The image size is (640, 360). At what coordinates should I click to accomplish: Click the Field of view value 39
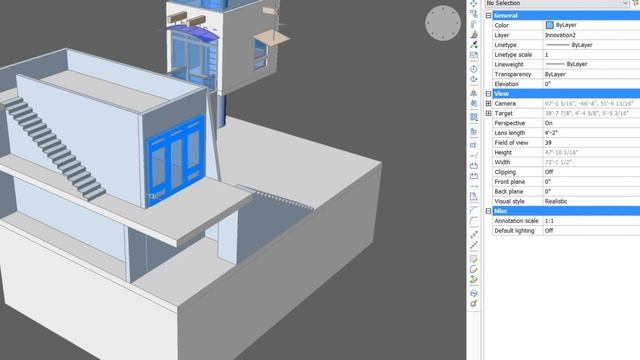click(591, 143)
